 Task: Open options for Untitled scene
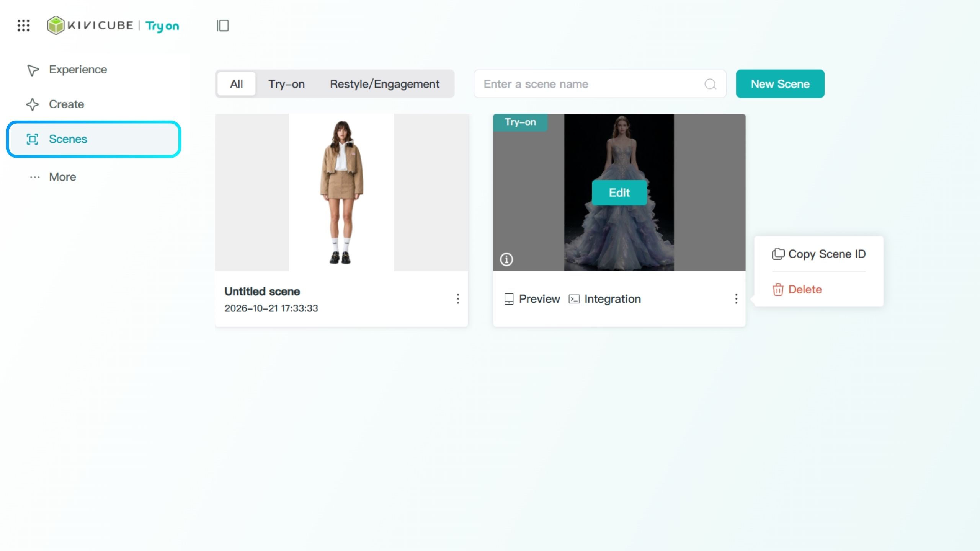(x=458, y=299)
